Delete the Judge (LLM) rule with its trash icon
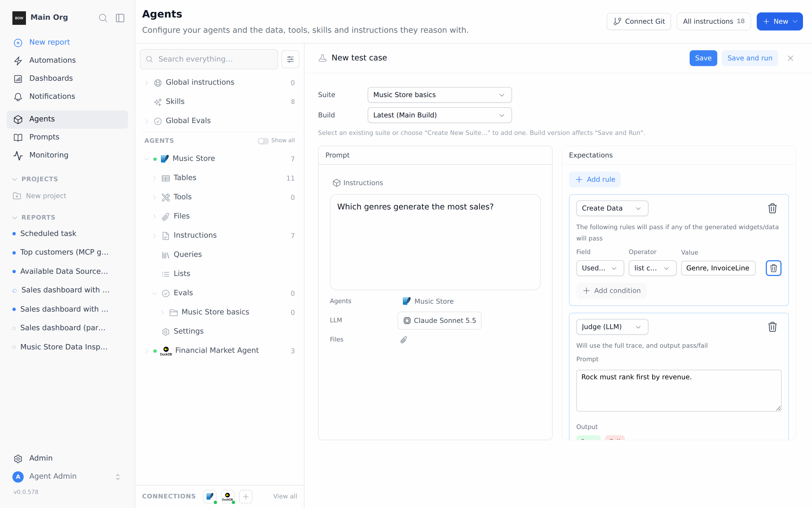Viewport: 812px width, 508px height. coord(773,327)
